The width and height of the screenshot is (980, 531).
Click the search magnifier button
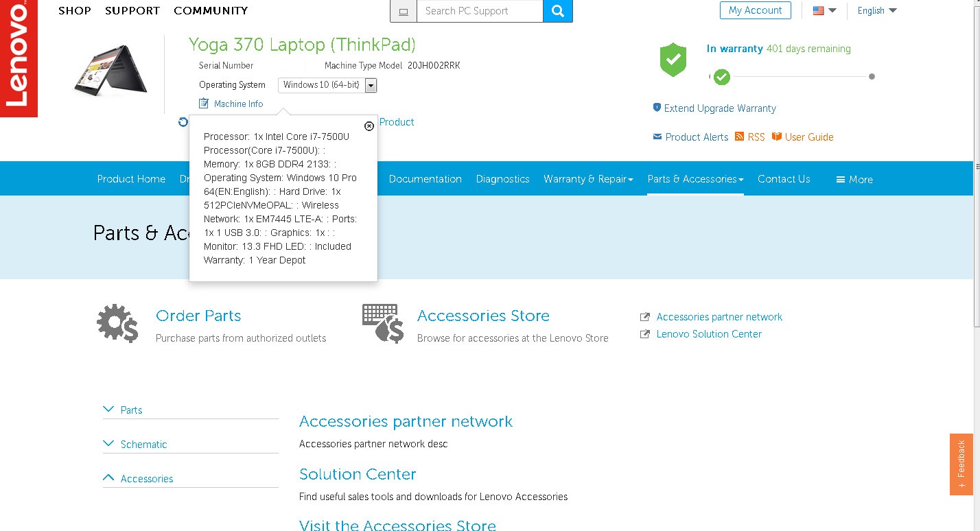(557, 11)
